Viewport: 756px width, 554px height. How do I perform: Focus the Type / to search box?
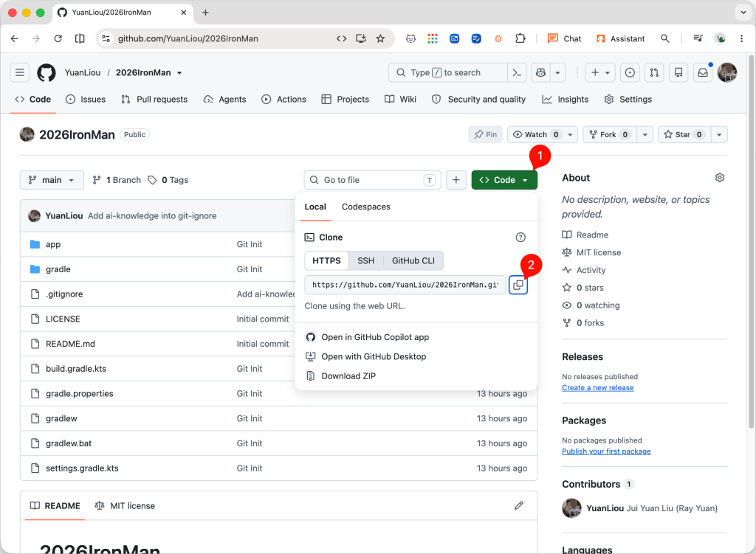point(448,73)
